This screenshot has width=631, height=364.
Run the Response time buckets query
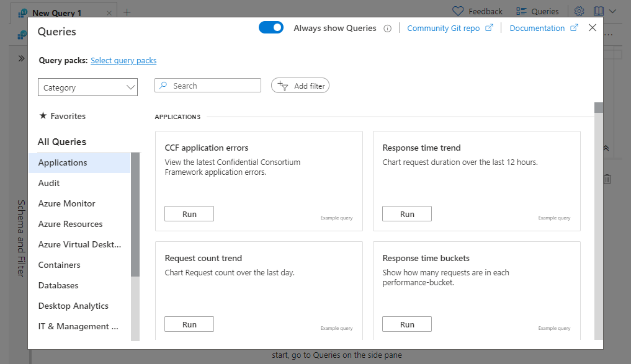pyautogui.click(x=407, y=324)
